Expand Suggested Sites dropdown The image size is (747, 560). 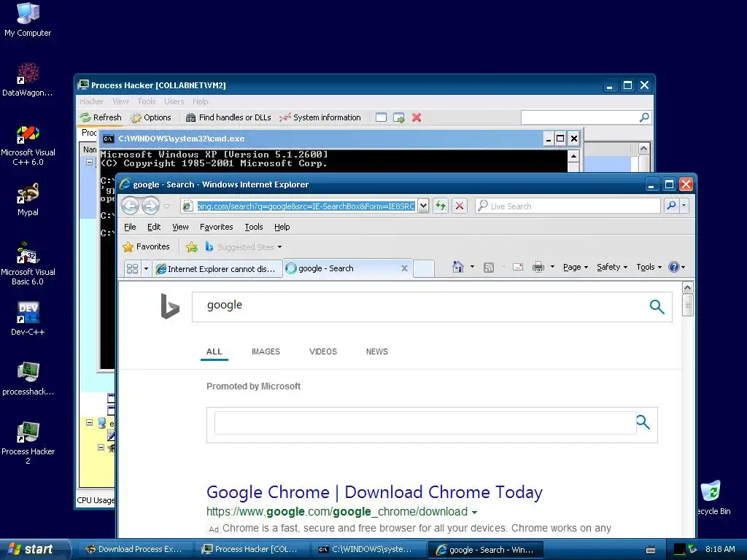(x=279, y=247)
